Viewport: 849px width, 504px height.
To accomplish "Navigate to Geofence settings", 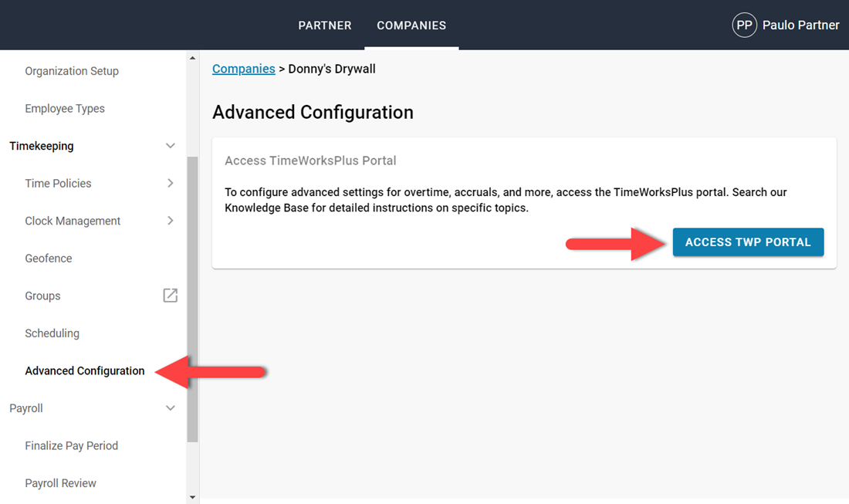I will 48,258.
